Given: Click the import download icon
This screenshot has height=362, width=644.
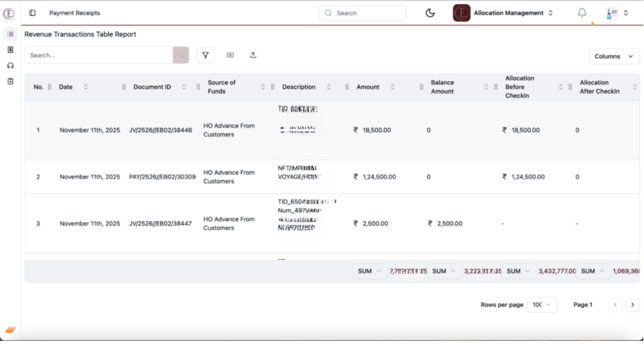Looking at the screenshot, I should click(230, 55).
